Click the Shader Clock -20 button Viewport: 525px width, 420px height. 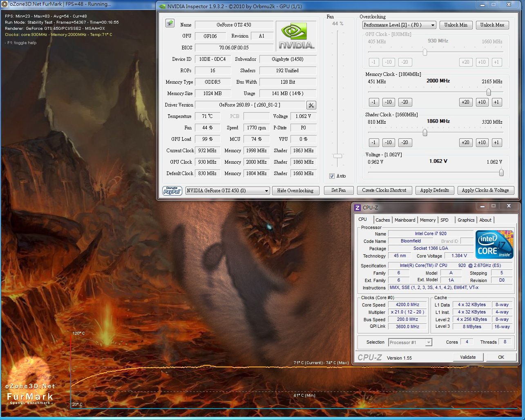(x=404, y=142)
